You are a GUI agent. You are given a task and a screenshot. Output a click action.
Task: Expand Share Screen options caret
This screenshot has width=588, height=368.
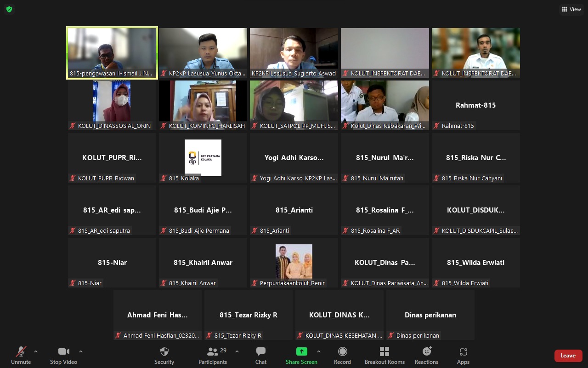(319, 351)
